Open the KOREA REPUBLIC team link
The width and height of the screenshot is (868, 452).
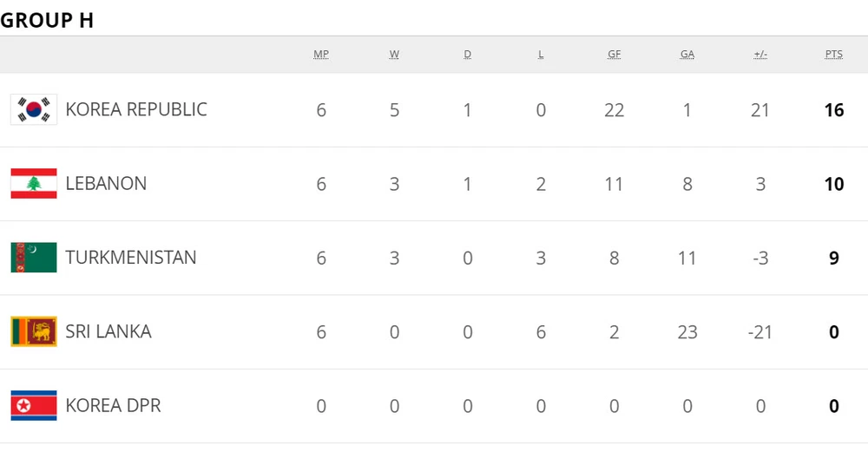pyautogui.click(x=136, y=109)
